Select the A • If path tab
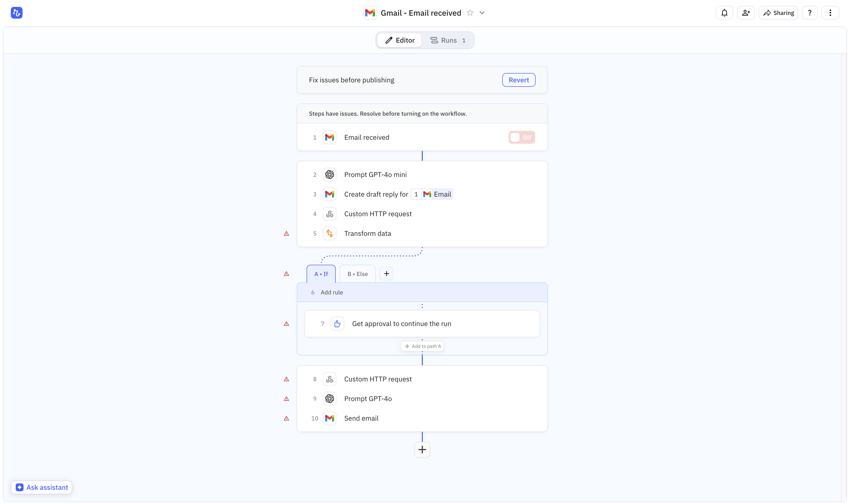Image resolution: width=850 pixels, height=504 pixels. click(321, 274)
